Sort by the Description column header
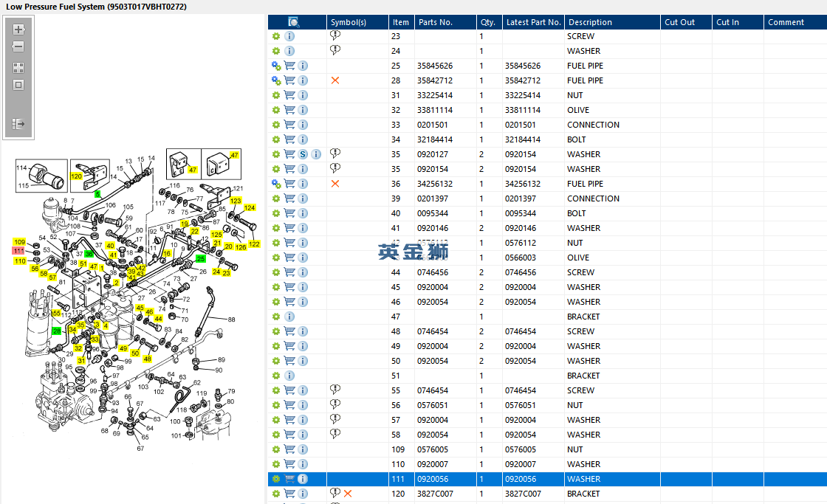 (612, 22)
